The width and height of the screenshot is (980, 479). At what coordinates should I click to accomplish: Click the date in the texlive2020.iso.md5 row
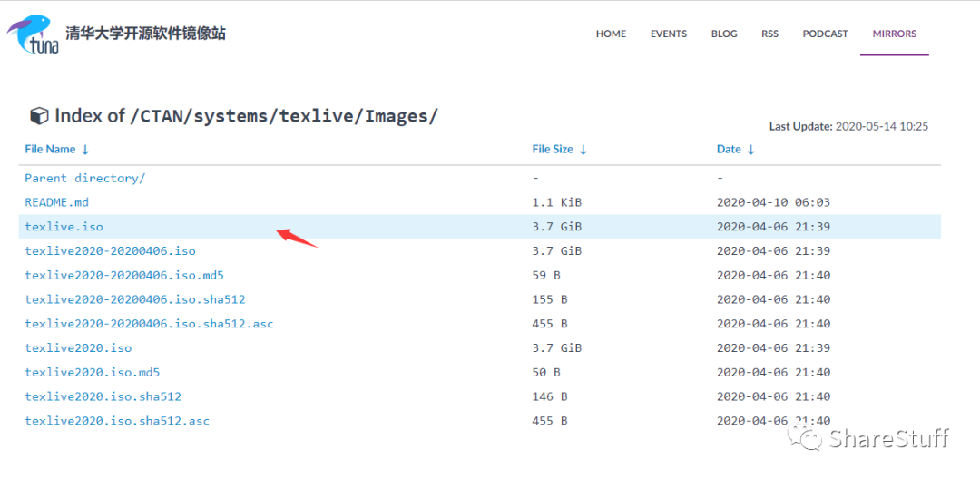coord(773,372)
